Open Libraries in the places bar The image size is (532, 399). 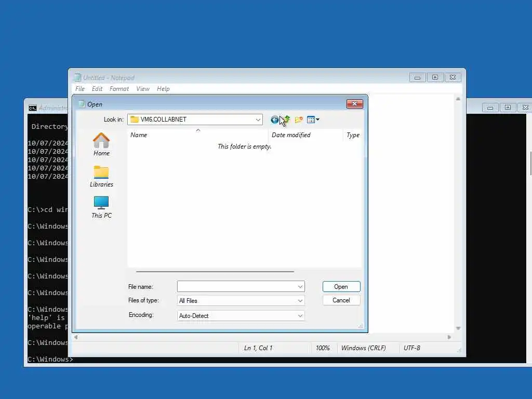[101, 177]
